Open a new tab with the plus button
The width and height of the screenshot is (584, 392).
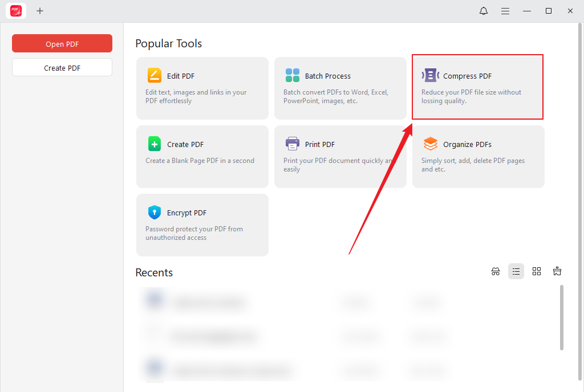(x=40, y=11)
